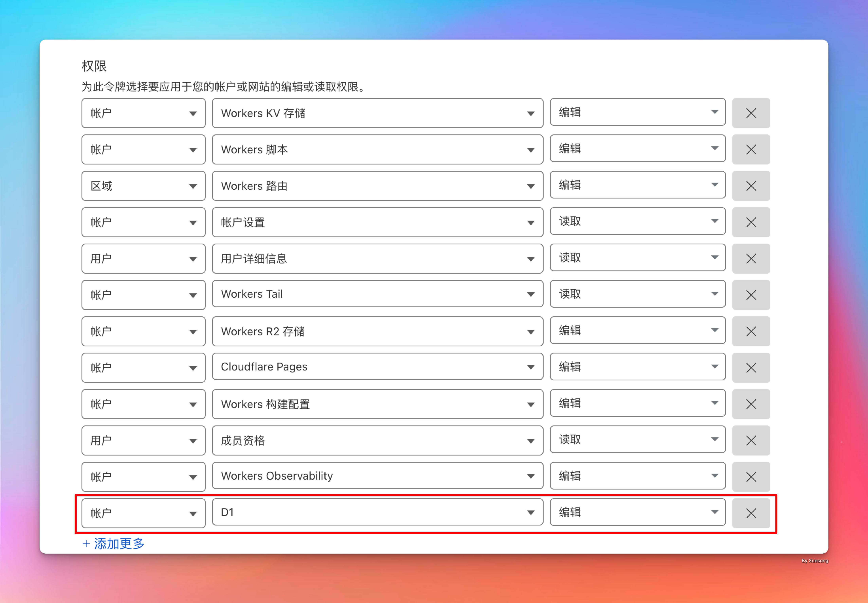
Task: Open the scope dropdown for Workers Tail
Action: [144, 295]
